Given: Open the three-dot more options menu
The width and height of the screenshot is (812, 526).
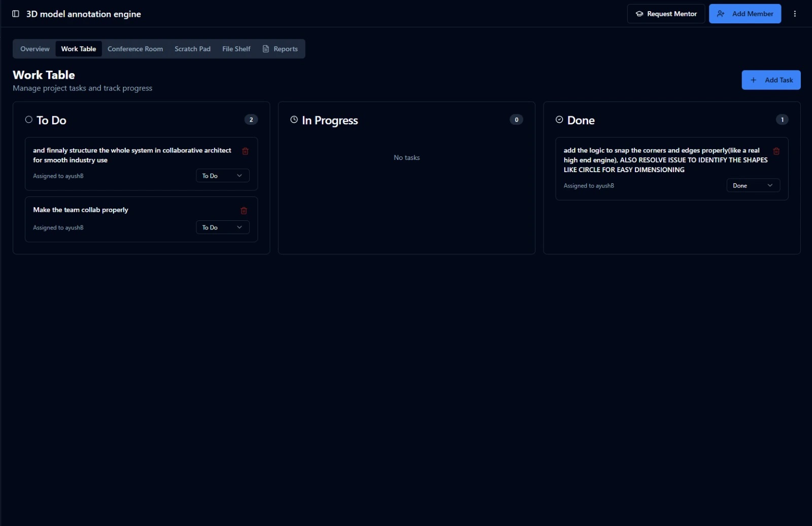Looking at the screenshot, I should pos(795,14).
